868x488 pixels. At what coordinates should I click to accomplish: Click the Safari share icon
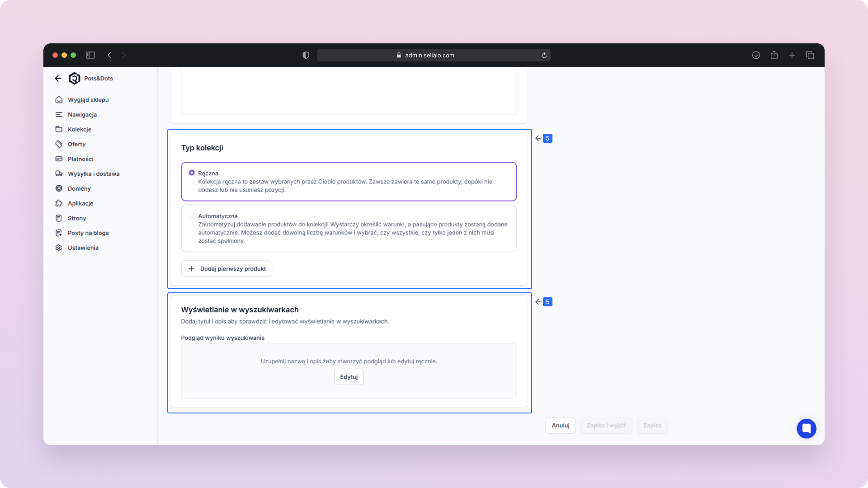[774, 55]
